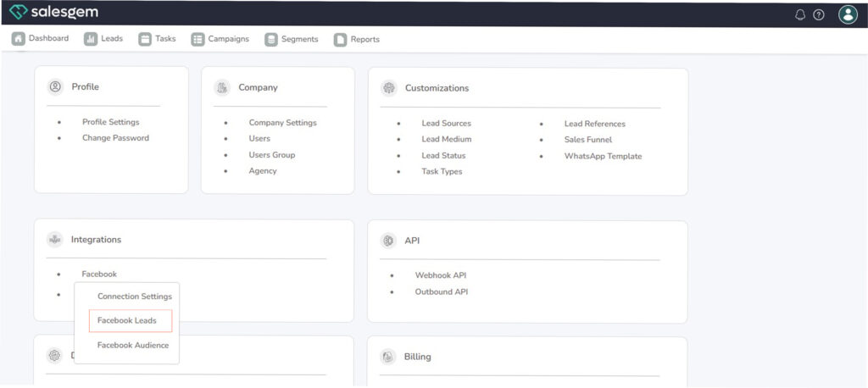This screenshot has height=388, width=868.
Task: Open the Profile Settings link
Action: pos(110,122)
